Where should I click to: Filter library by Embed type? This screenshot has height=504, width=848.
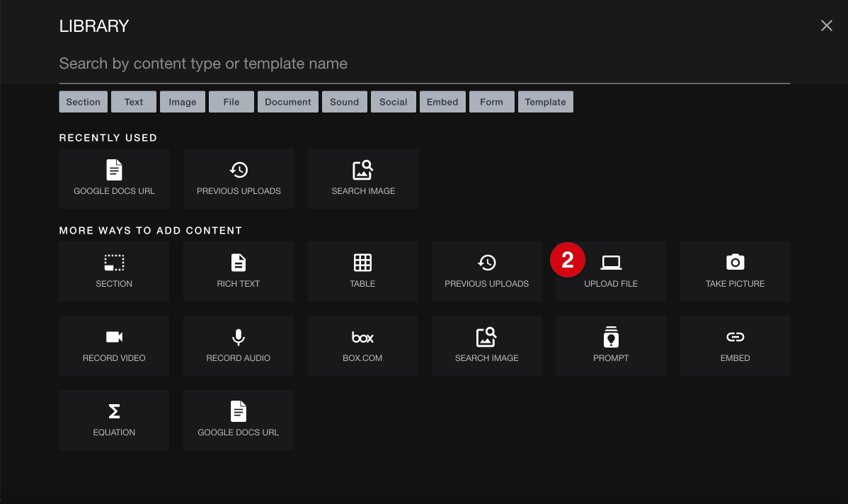coord(442,102)
